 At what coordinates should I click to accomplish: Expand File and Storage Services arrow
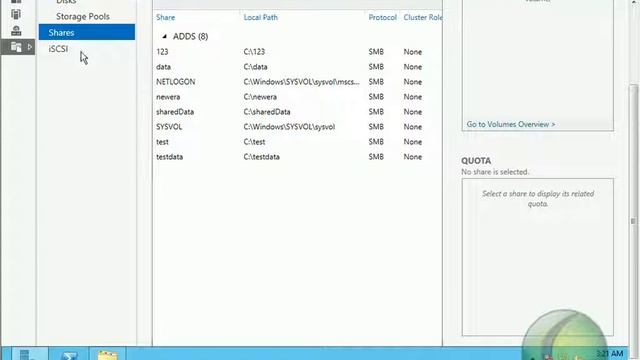point(30,47)
